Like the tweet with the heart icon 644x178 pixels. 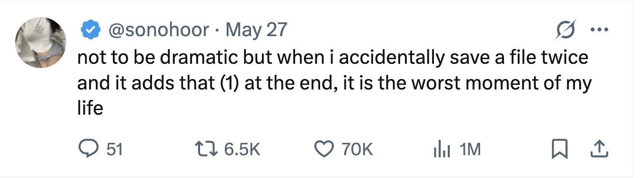click(x=325, y=150)
